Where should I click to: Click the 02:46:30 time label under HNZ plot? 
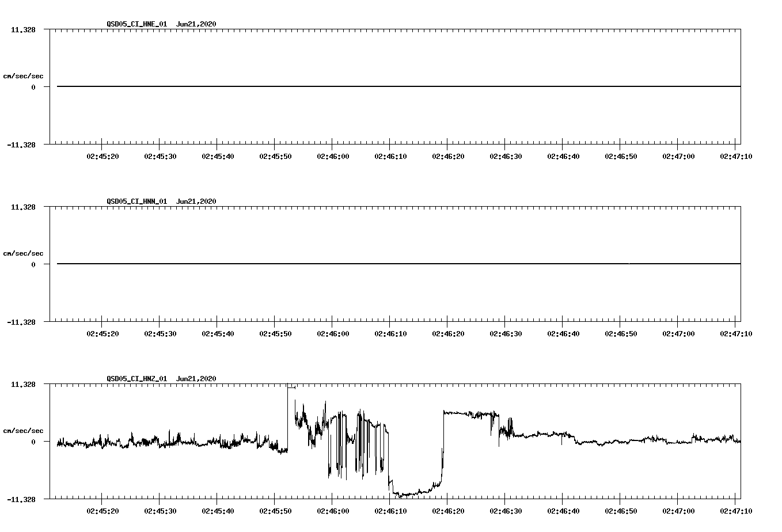click(x=506, y=511)
